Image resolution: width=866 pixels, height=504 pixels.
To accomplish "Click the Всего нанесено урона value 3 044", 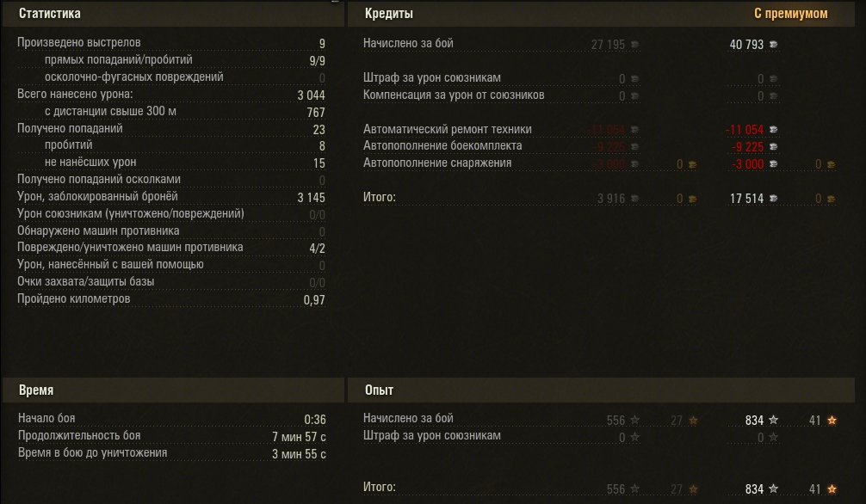I will pyautogui.click(x=311, y=95).
